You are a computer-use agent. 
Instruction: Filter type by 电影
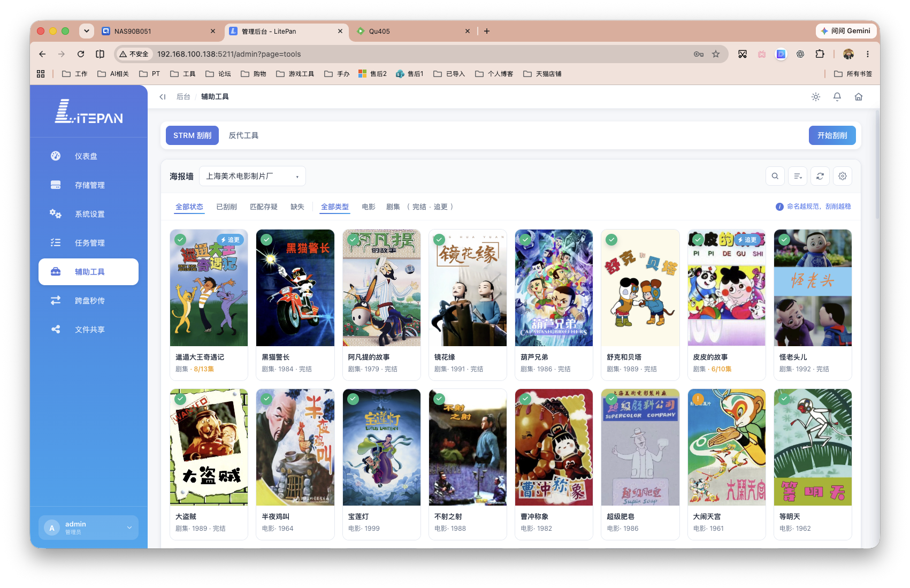click(x=369, y=207)
